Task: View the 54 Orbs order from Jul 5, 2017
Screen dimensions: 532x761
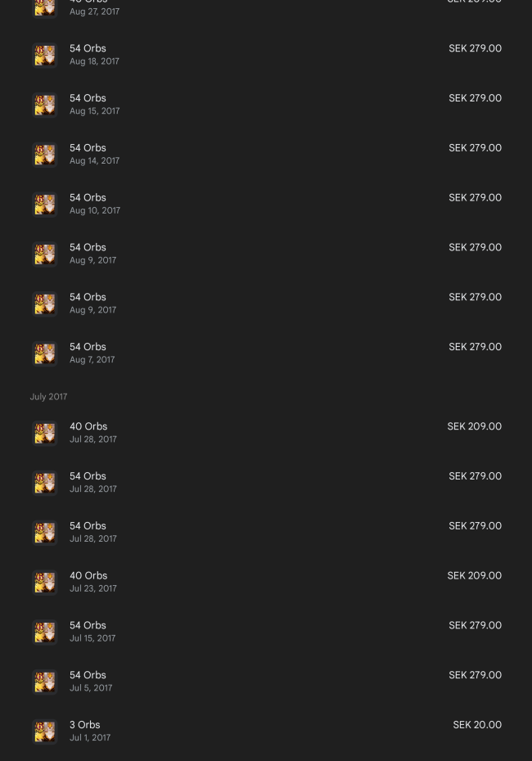Action: tap(266, 682)
